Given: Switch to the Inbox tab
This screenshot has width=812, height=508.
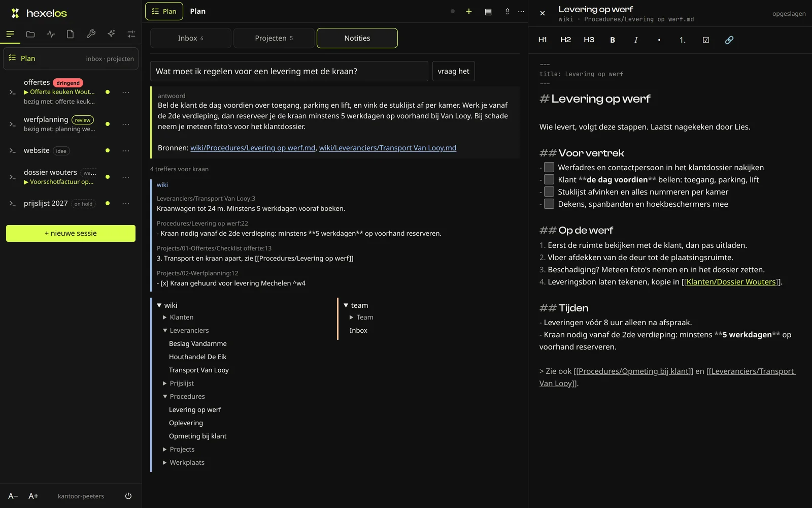Looking at the screenshot, I should [191, 38].
